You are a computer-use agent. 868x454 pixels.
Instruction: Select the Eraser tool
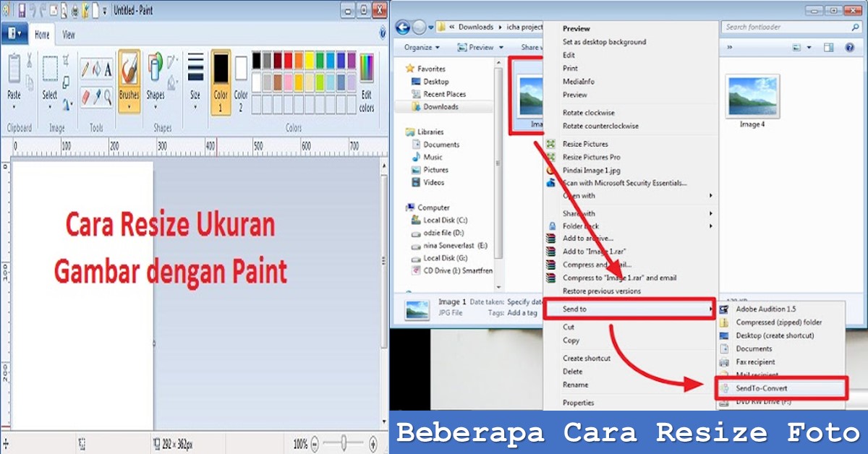point(85,96)
